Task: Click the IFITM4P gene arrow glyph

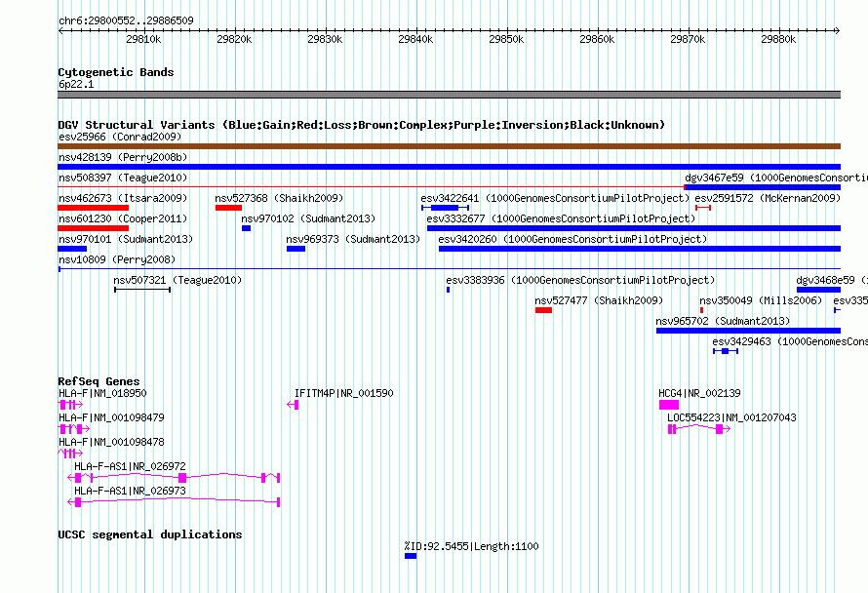Action: pos(293,405)
